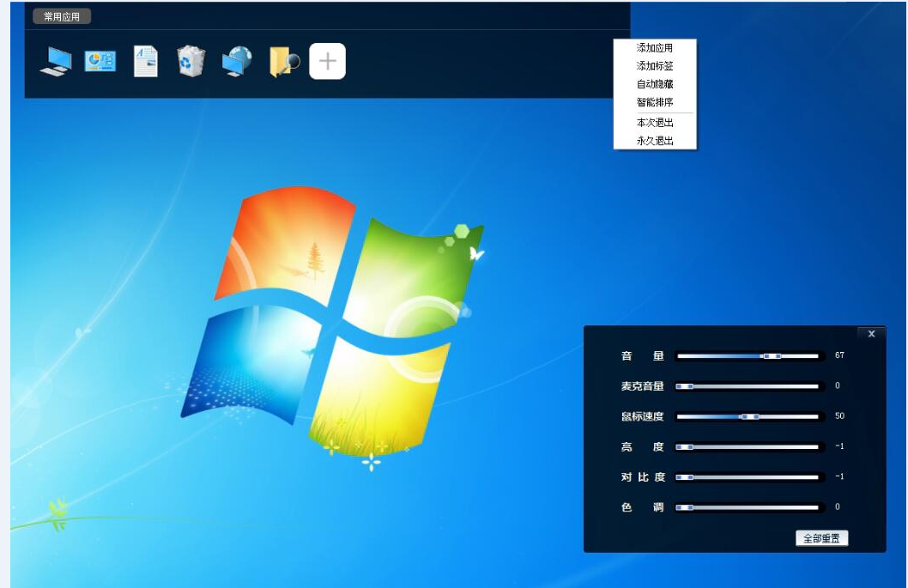Image resolution: width=908 pixels, height=588 pixels.
Task: Click the mouse speed value 50
Action: (x=839, y=416)
